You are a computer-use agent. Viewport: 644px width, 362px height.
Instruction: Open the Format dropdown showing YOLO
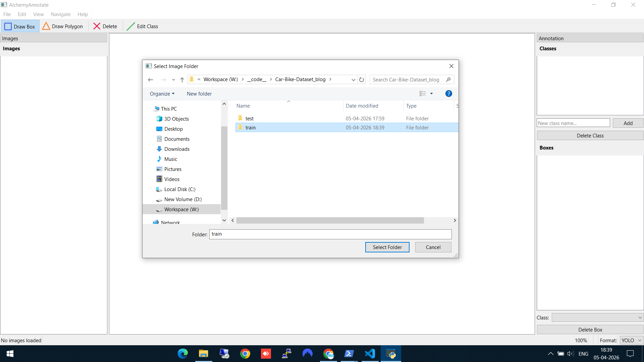(631, 340)
